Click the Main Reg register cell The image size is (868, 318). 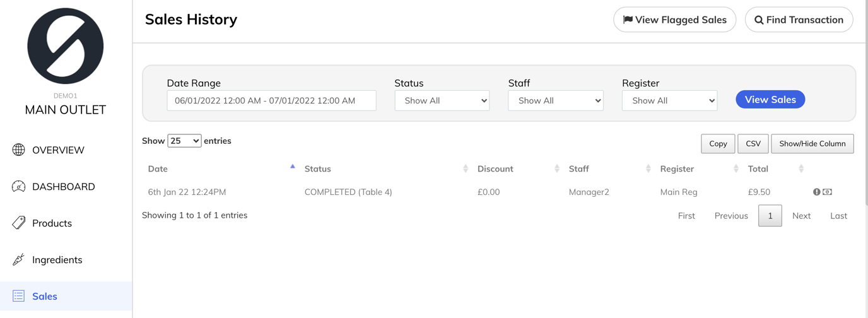pos(679,192)
